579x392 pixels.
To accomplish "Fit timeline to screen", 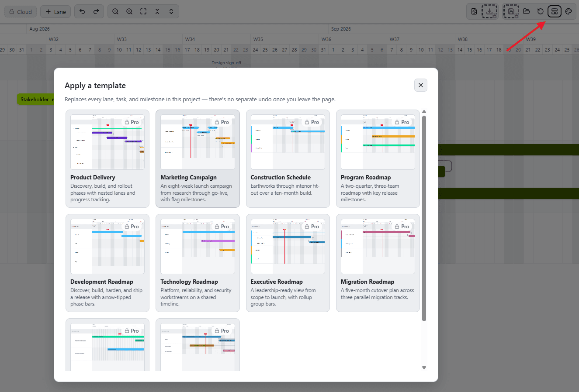I will coord(143,11).
